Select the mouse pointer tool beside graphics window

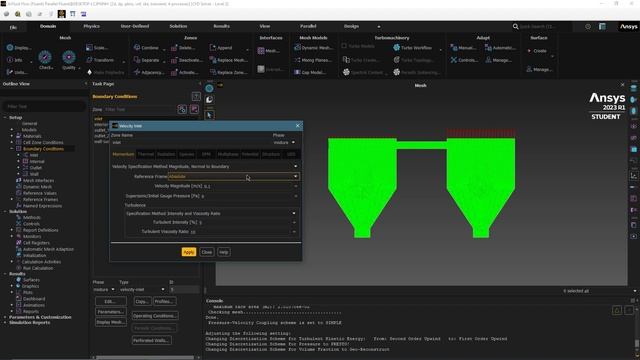click(209, 115)
